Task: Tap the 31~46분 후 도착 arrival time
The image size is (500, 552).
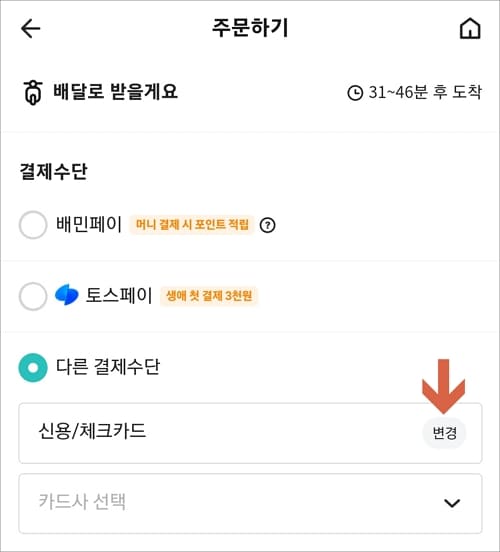Action: 425,93
